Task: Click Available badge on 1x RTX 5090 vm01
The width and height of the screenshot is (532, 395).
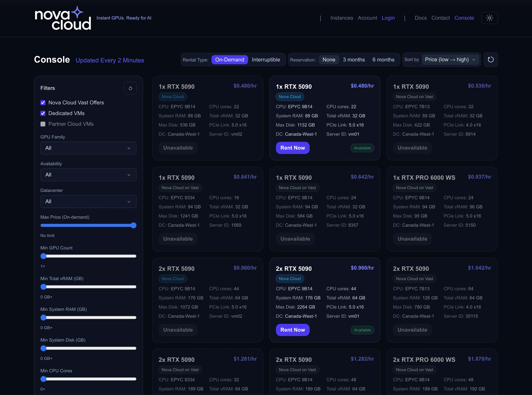Action: 362,148
